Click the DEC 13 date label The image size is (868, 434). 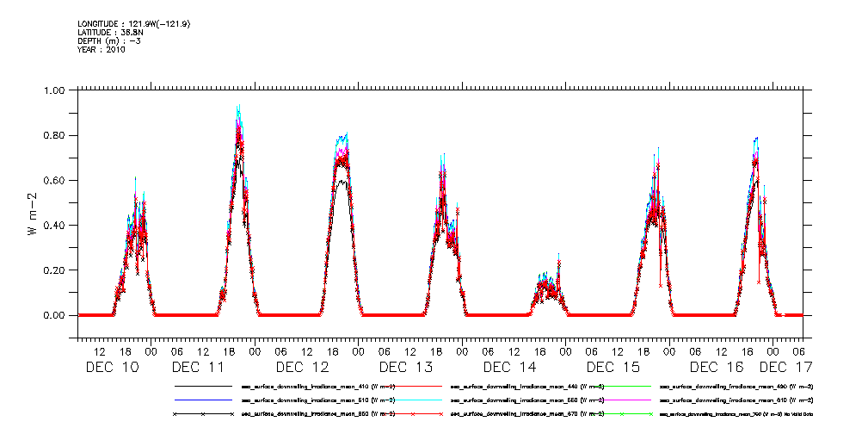[x=406, y=367]
